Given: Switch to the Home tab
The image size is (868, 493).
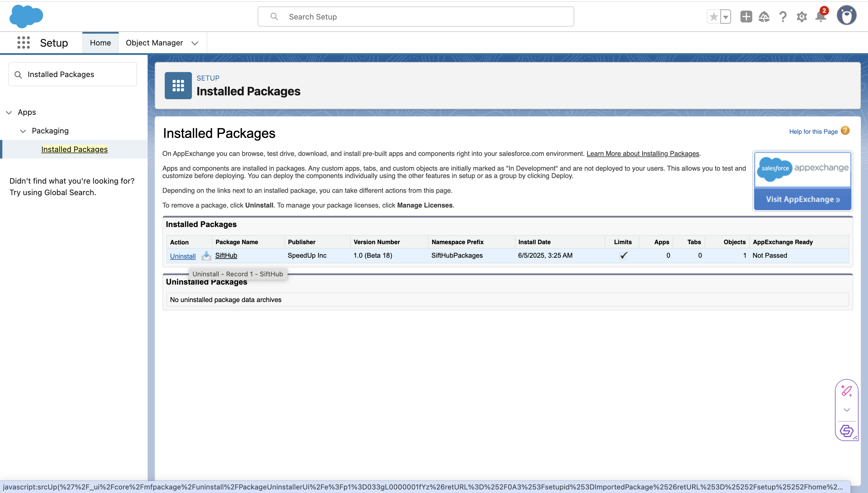Looking at the screenshot, I should pos(100,43).
